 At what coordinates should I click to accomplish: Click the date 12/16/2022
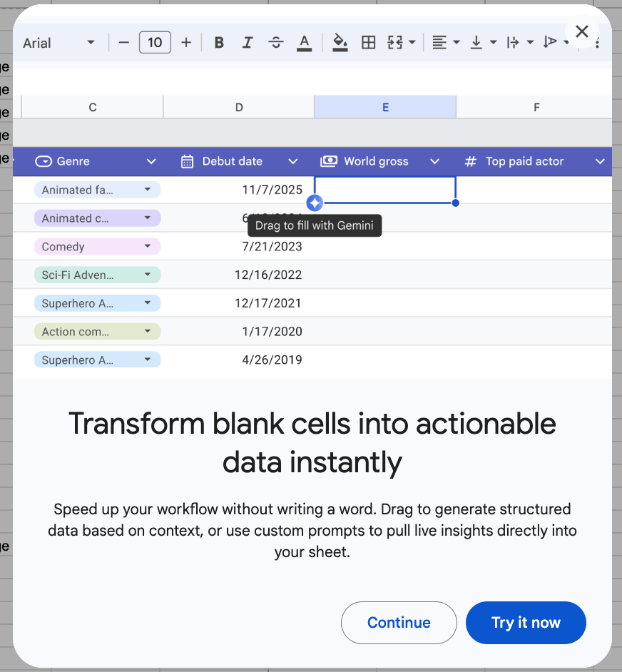268,275
